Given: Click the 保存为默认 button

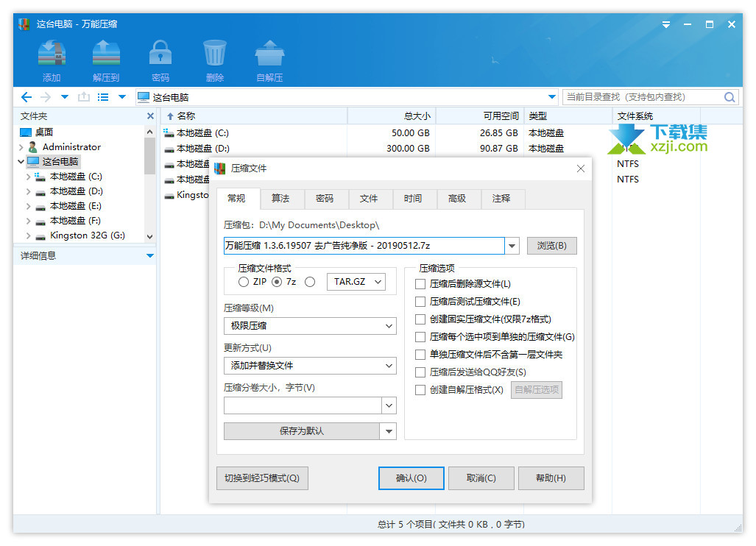Looking at the screenshot, I should [x=302, y=431].
